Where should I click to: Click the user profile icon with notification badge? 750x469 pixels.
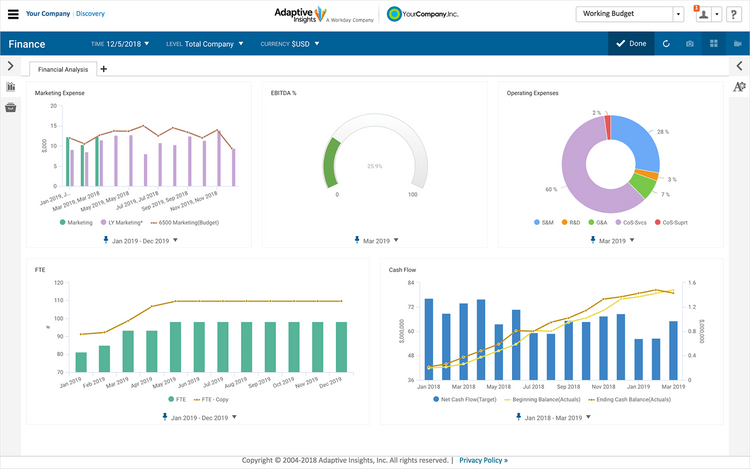click(x=705, y=15)
